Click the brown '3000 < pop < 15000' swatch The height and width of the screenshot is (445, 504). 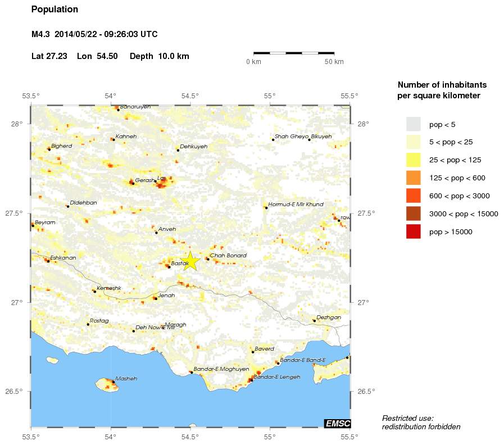tap(414, 214)
